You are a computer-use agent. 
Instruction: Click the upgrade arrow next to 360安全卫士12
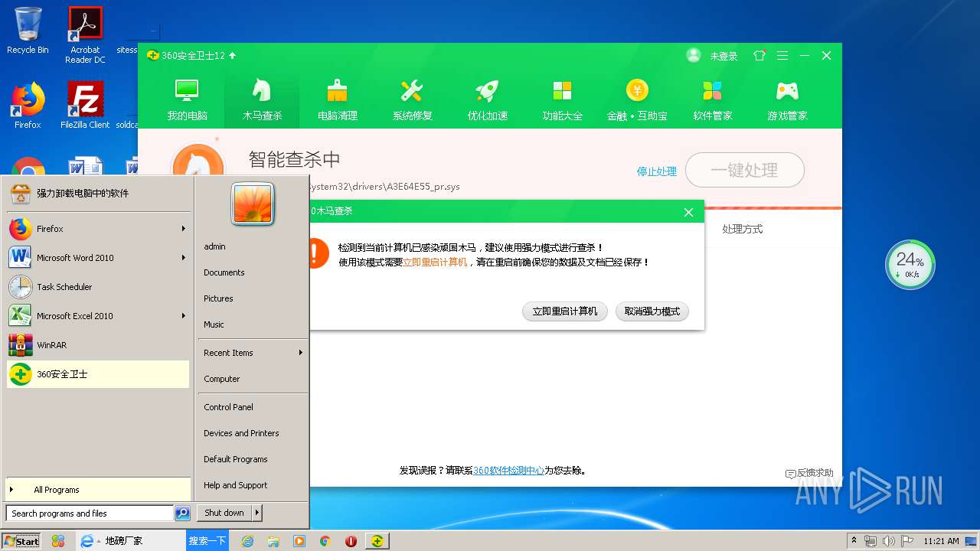click(x=233, y=55)
